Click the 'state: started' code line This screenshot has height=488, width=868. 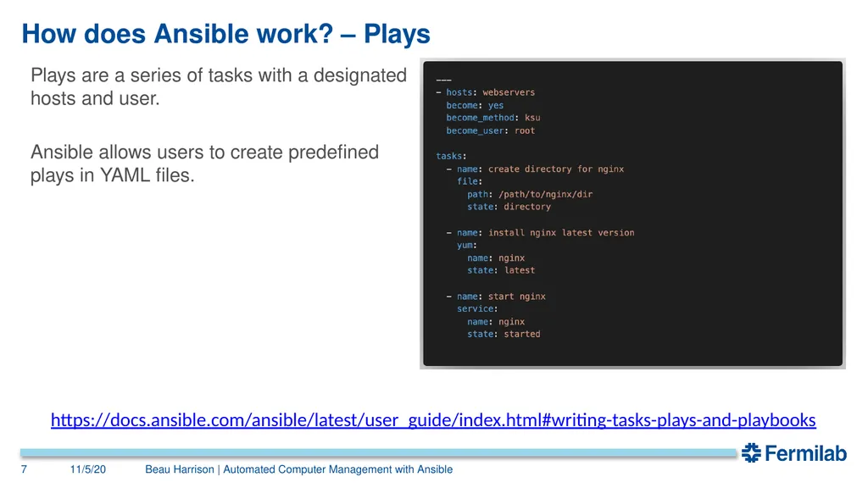point(504,334)
